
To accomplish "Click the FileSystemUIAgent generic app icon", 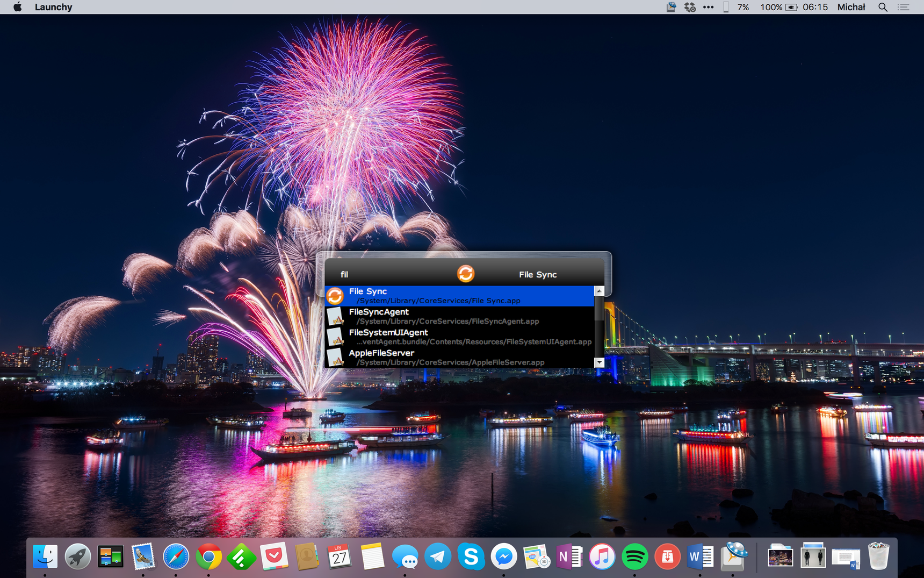I will pyautogui.click(x=335, y=337).
